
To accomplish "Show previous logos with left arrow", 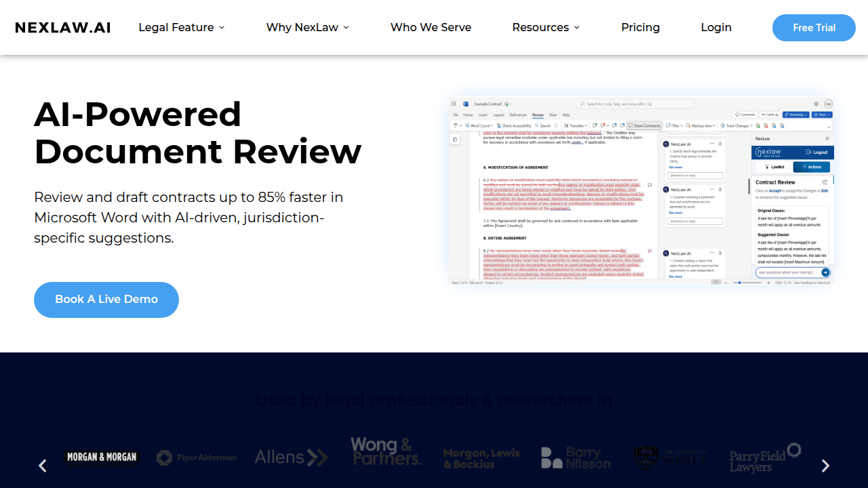I will pyautogui.click(x=43, y=466).
